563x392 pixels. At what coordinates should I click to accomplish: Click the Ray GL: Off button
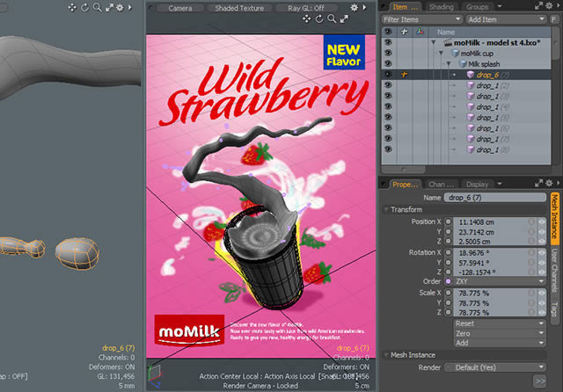306,8
